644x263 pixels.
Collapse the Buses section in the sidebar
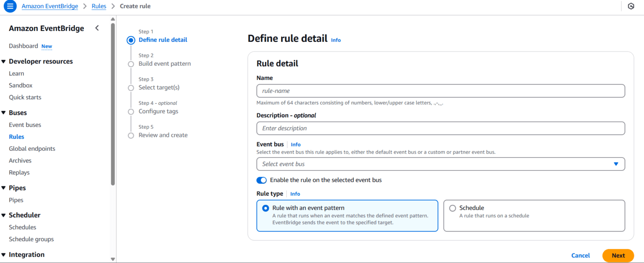pyautogui.click(x=4, y=112)
